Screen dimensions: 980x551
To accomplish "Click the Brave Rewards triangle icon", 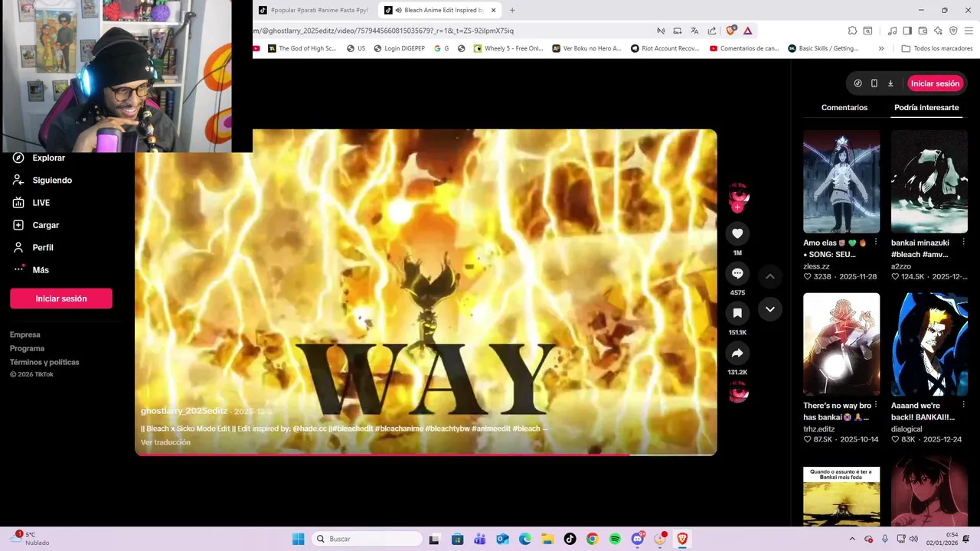I will 747,31.
